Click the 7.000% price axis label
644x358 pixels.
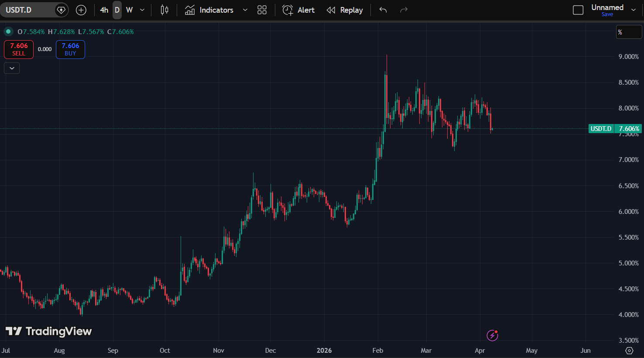point(628,160)
